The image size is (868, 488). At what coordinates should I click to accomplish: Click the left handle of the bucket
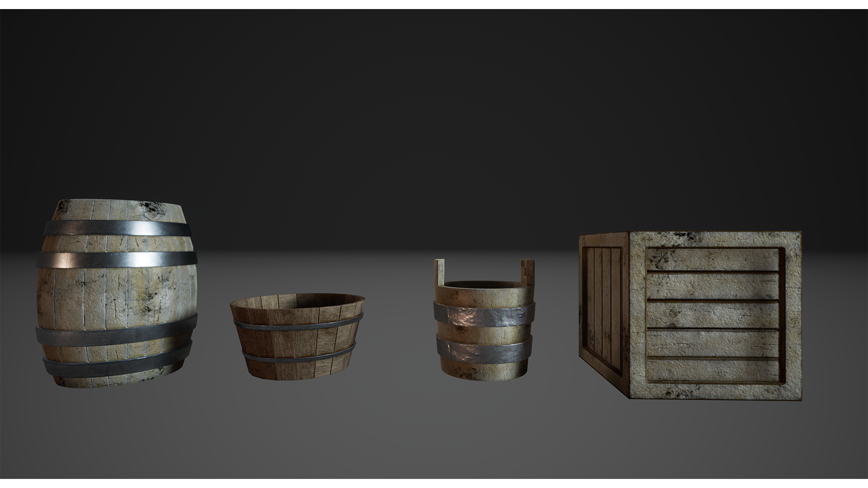[x=439, y=271]
